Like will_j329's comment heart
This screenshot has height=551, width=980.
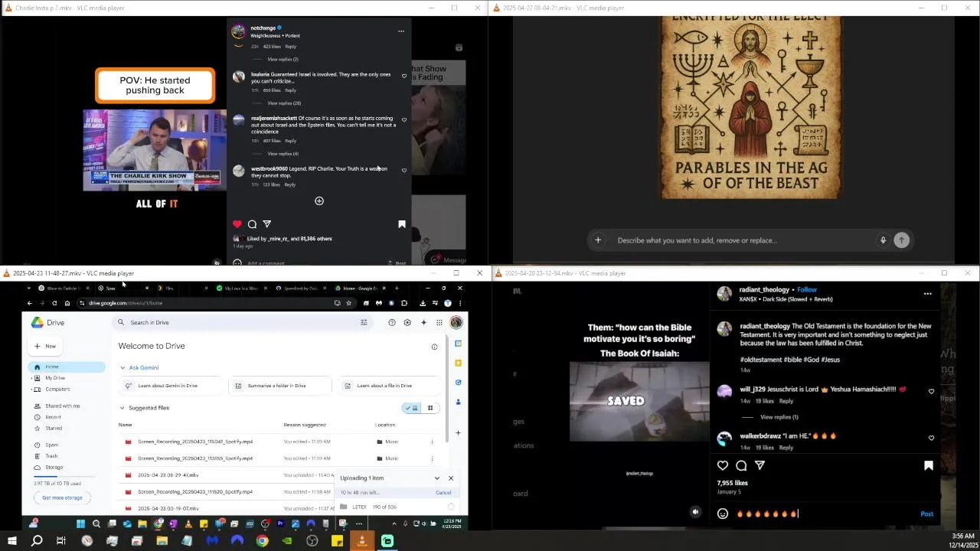931,391
